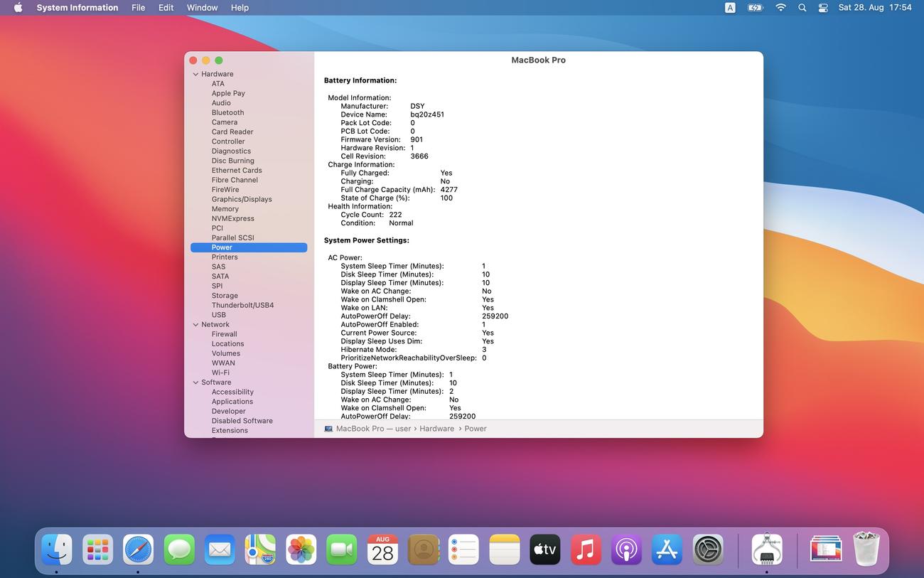Image resolution: width=924 pixels, height=578 pixels.
Task: Click Power in the path bar
Action: tap(476, 429)
